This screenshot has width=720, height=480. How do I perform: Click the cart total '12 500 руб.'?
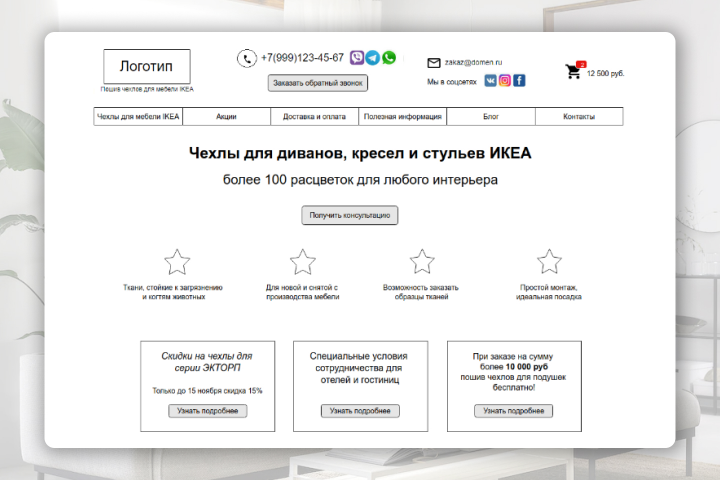606,73
